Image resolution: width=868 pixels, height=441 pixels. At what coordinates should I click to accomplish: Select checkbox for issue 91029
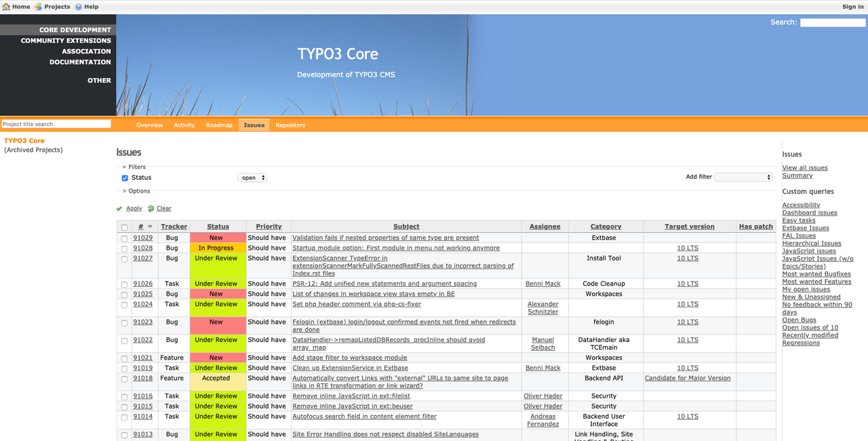pyautogui.click(x=123, y=238)
